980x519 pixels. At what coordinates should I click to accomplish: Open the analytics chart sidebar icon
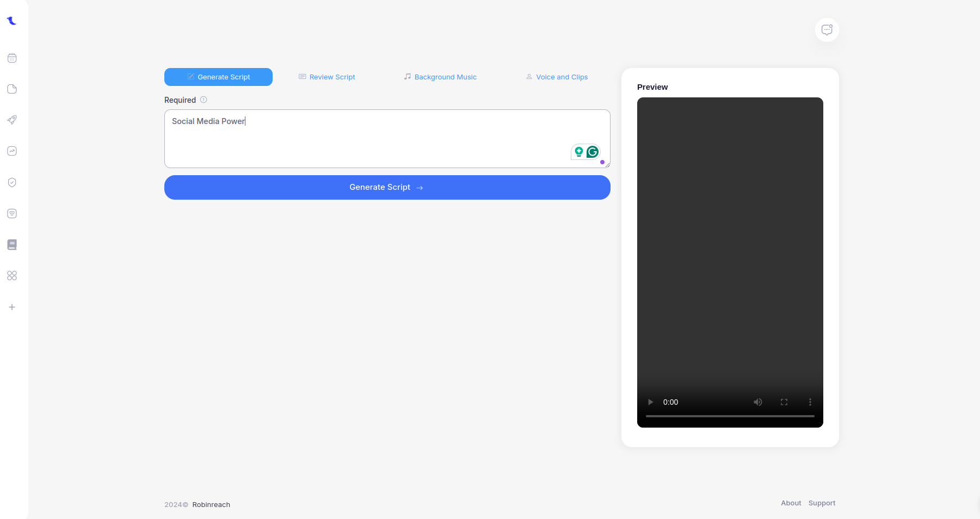(x=12, y=151)
